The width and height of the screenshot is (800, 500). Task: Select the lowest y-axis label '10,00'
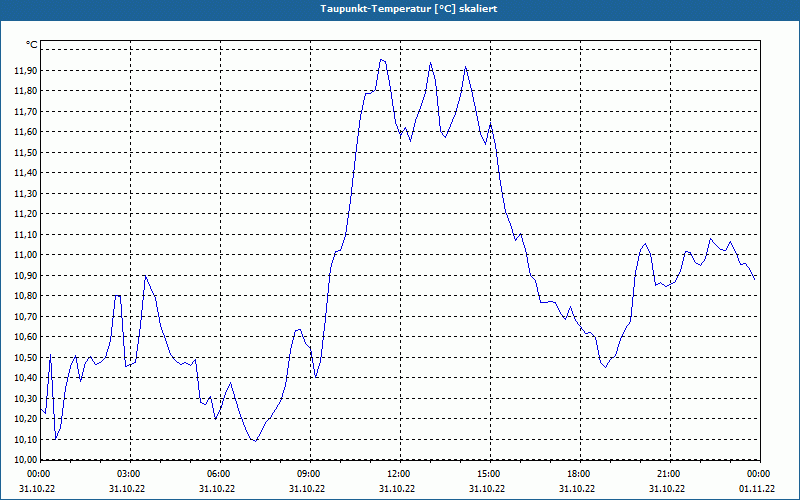[26, 459]
